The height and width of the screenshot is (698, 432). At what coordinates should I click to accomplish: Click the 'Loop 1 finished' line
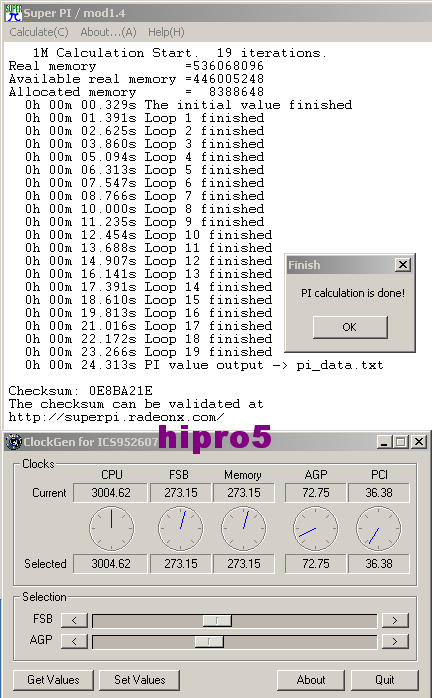point(145,118)
